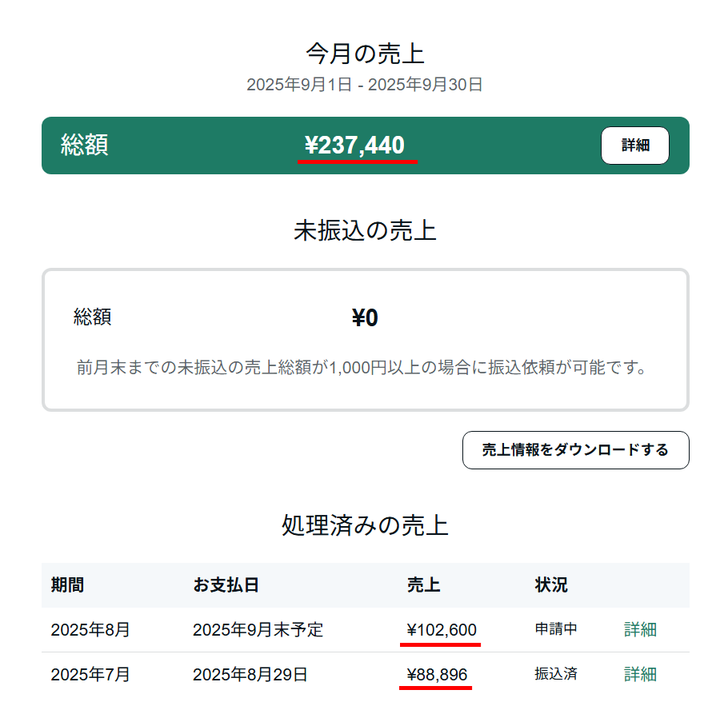Click the お支払日 column header

point(226,585)
